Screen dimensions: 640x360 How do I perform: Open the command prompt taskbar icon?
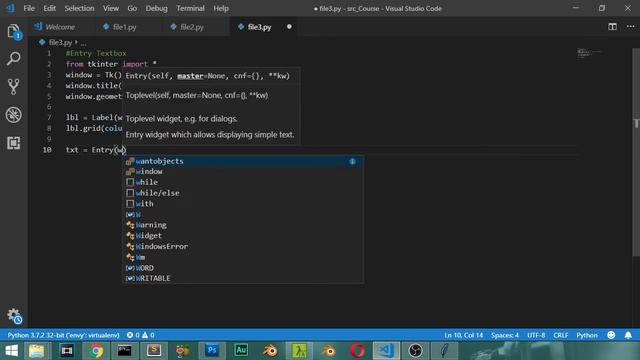click(x=124, y=351)
